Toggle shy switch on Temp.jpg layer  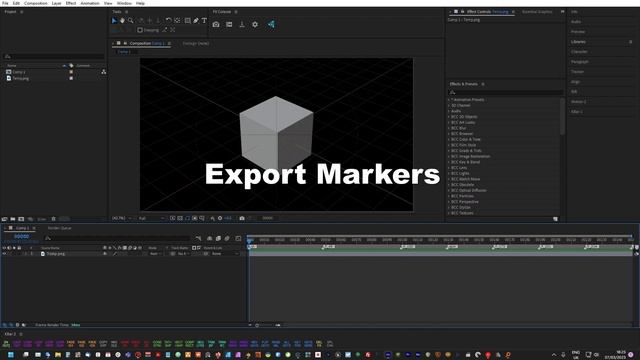[105, 254]
